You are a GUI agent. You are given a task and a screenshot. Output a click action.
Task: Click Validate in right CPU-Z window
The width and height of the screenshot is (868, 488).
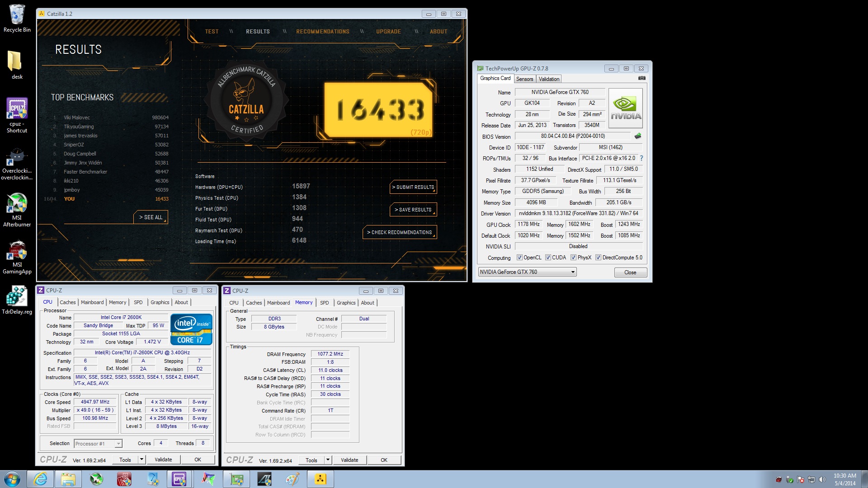point(349,460)
